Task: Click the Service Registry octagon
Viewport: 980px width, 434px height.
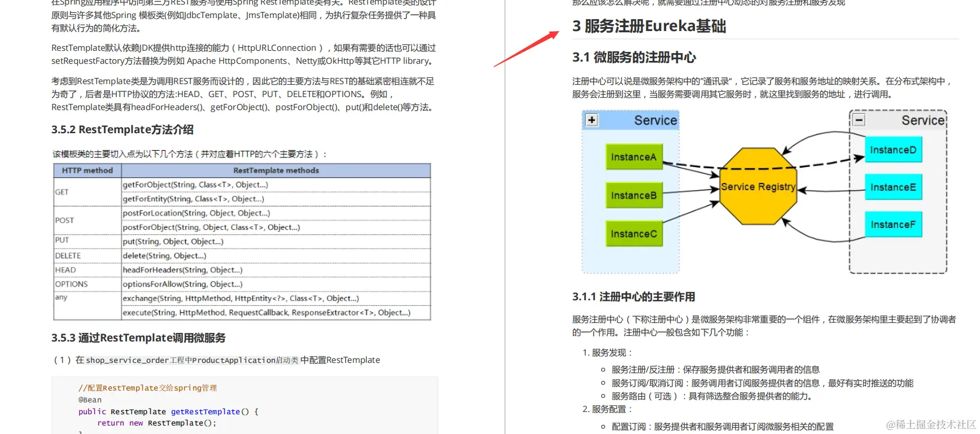Action: [758, 186]
